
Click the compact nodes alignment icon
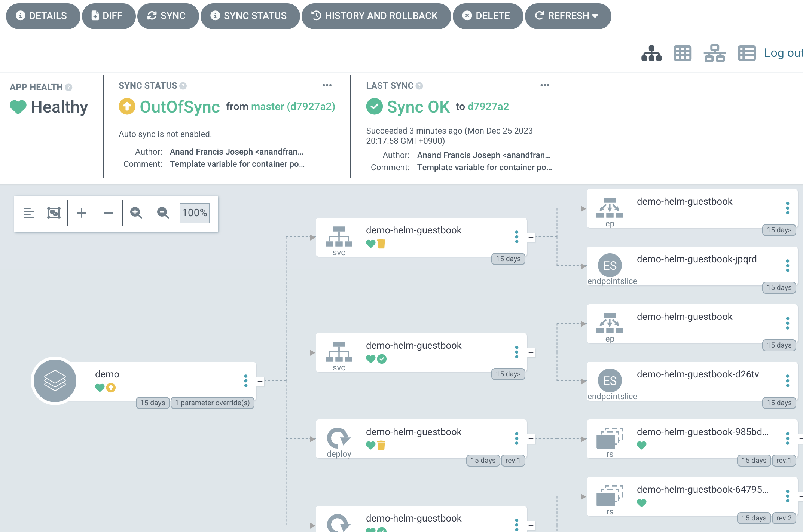coord(29,213)
